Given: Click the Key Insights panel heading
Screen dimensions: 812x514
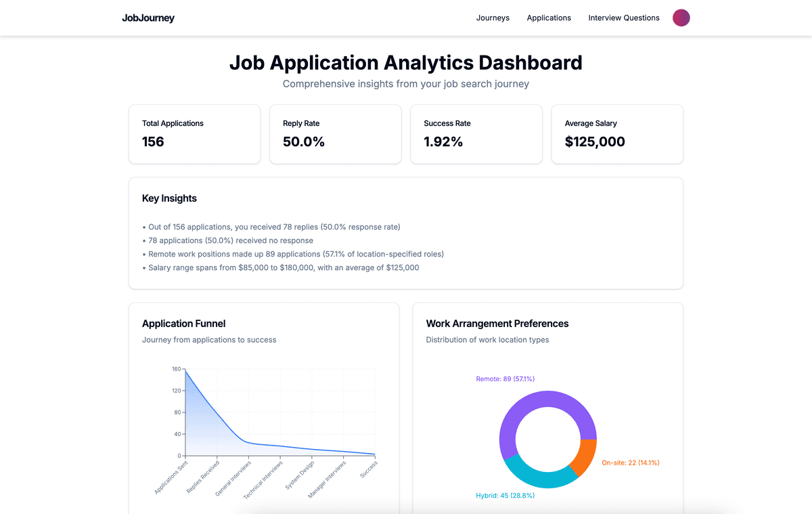Looking at the screenshot, I should (x=169, y=198).
